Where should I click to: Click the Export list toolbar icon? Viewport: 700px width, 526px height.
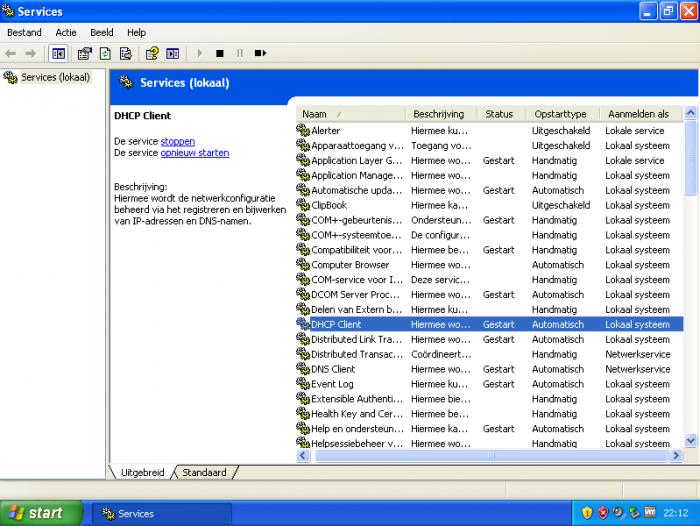pos(126,54)
